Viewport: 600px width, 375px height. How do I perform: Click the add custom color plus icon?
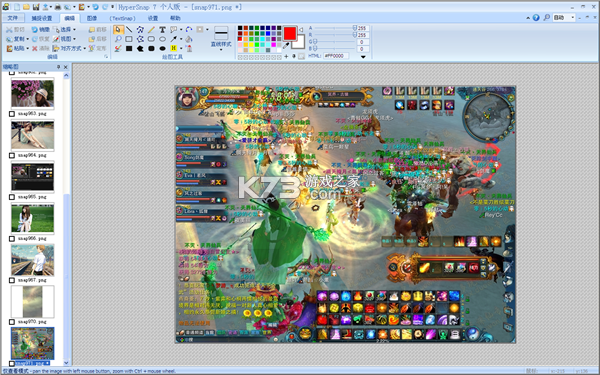coord(286,57)
